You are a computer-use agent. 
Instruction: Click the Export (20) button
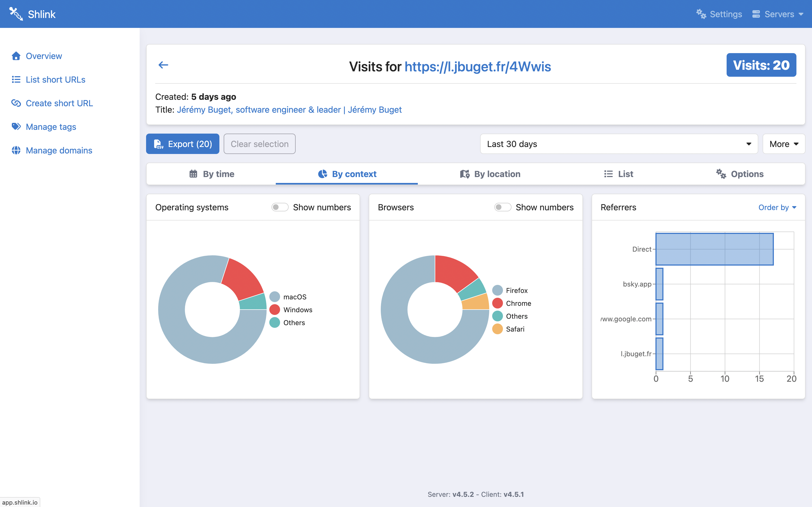[183, 144]
